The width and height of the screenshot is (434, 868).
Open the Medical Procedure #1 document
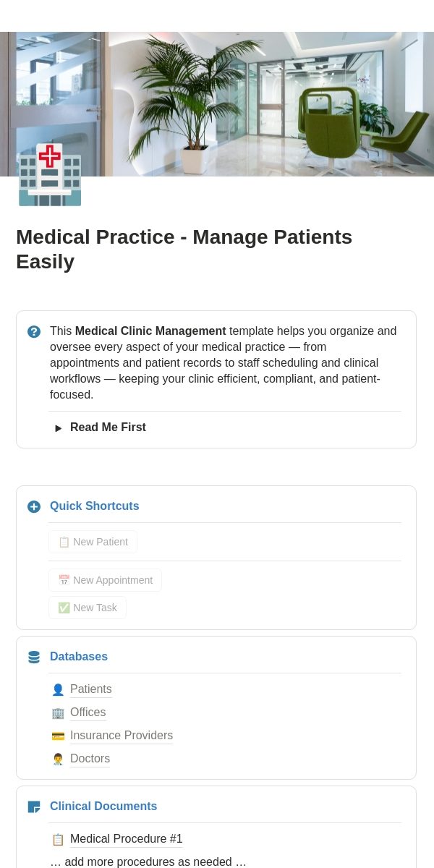click(x=127, y=839)
